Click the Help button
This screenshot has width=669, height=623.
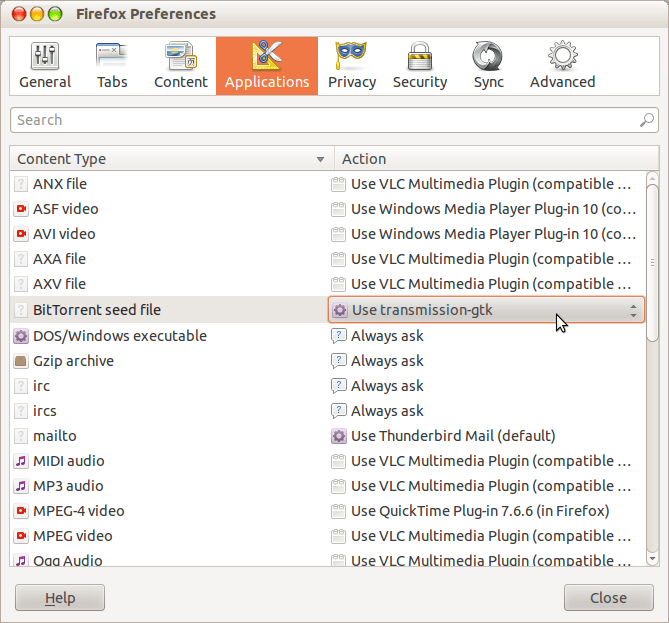point(60,598)
